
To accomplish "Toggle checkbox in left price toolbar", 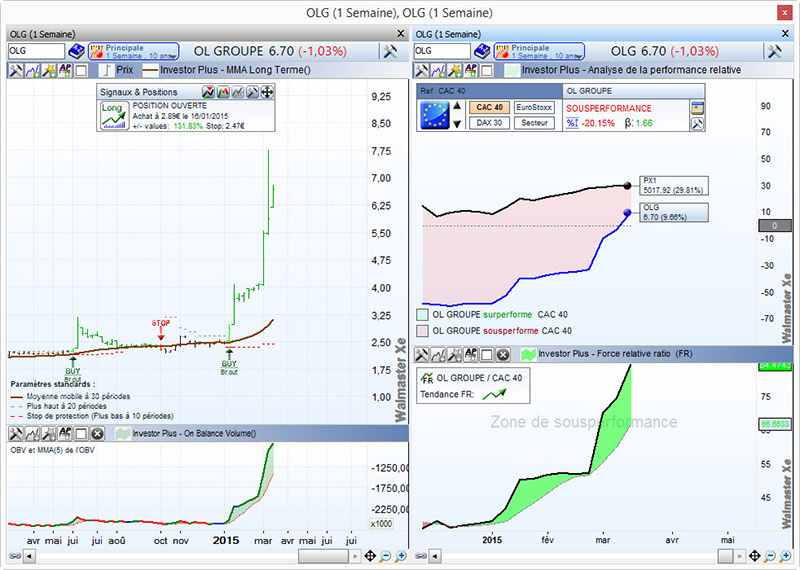I will click(81, 70).
